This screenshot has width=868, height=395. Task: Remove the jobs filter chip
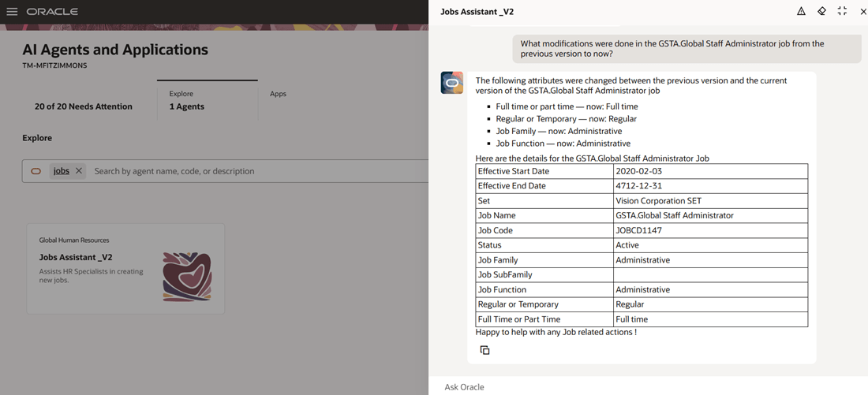tap(79, 171)
